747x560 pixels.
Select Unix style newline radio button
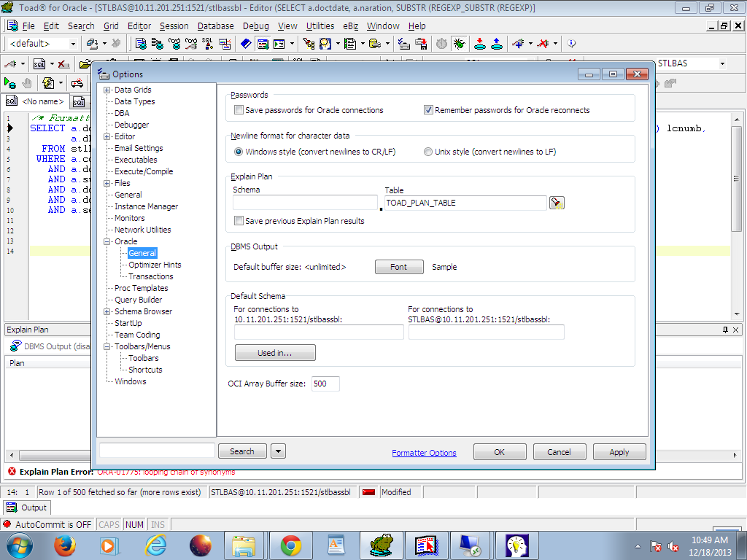tap(427, 152)
